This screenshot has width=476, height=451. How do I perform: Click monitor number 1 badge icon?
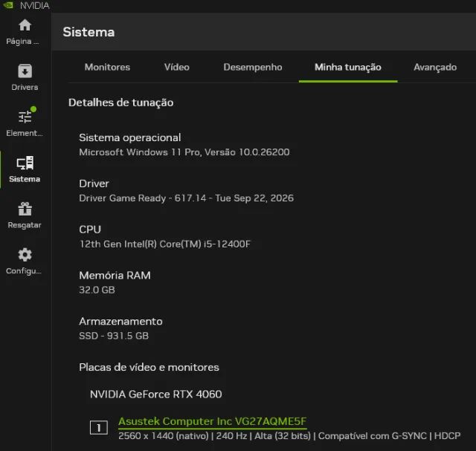(99, 428)
